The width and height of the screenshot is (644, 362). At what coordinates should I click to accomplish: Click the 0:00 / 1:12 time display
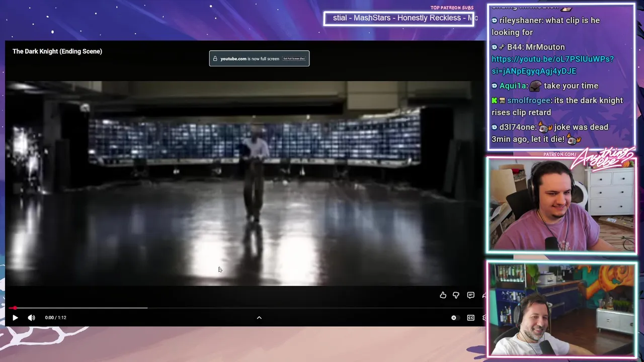coord(55,318)
